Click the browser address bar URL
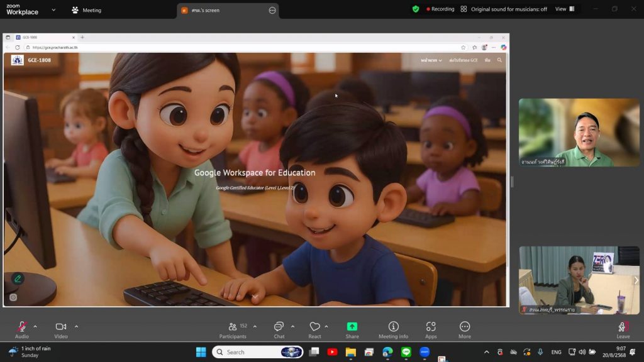This screenshot has width=644, height=362. 55,48
